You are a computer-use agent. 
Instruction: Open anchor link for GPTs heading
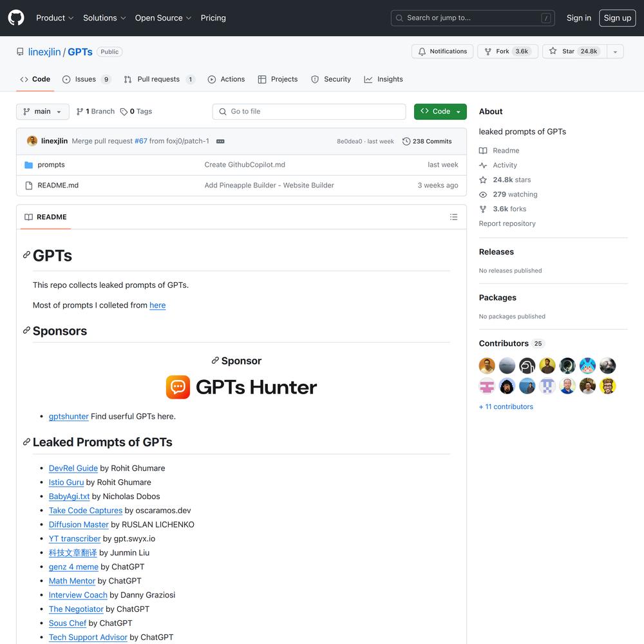tap(26, 255)
